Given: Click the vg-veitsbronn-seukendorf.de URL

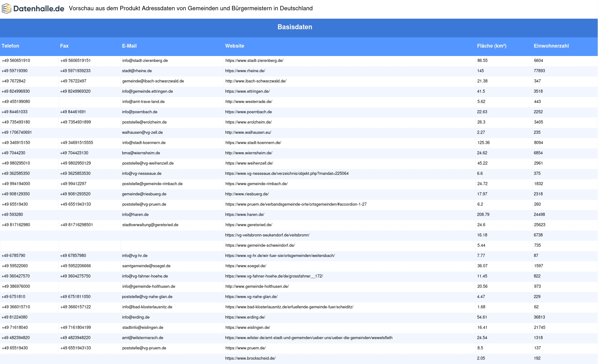Looking at the screenshot, I should point(267,235).
